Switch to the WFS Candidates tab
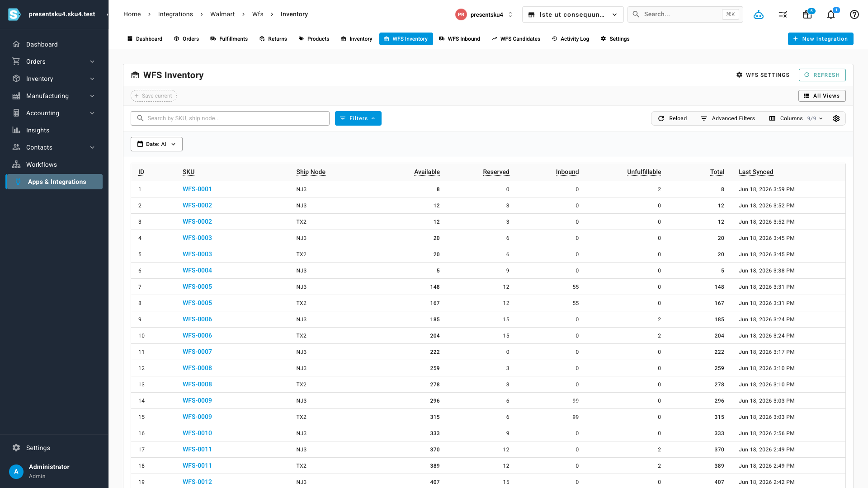Viewport: 868px width, 488px height. click(x=516, y=39)
